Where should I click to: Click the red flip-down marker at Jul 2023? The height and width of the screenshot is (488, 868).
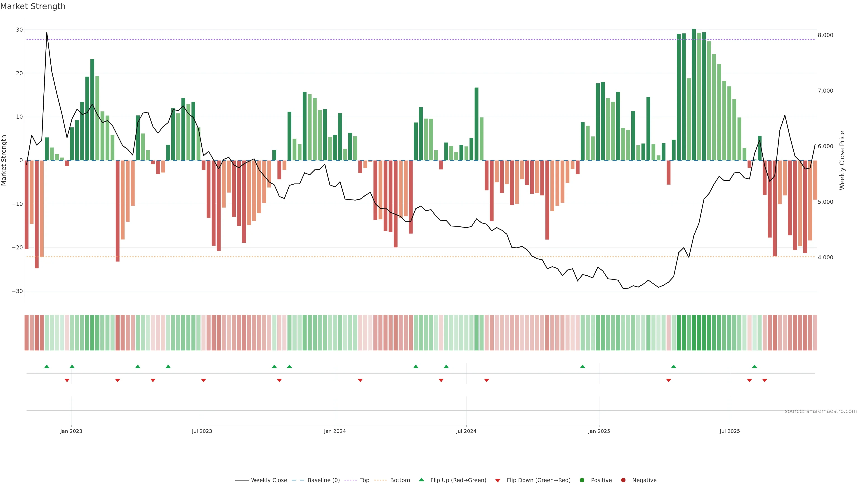click(203, 380)
